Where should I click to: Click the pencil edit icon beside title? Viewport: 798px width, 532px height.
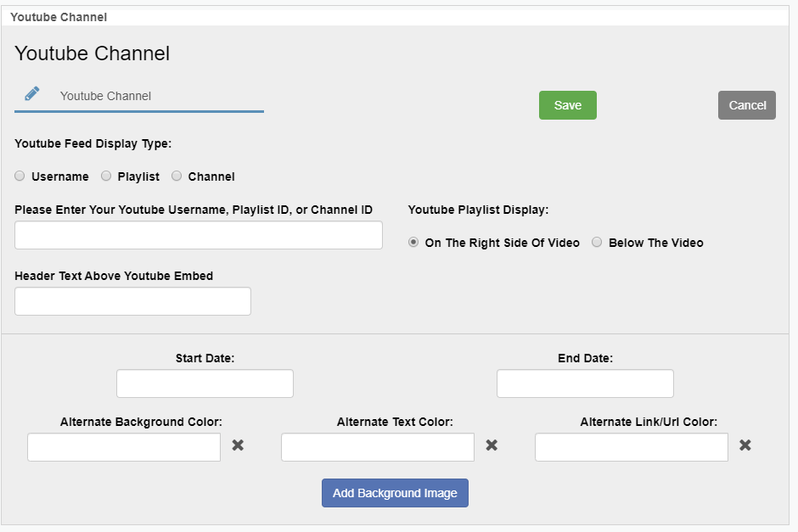(x=32, y=94)
